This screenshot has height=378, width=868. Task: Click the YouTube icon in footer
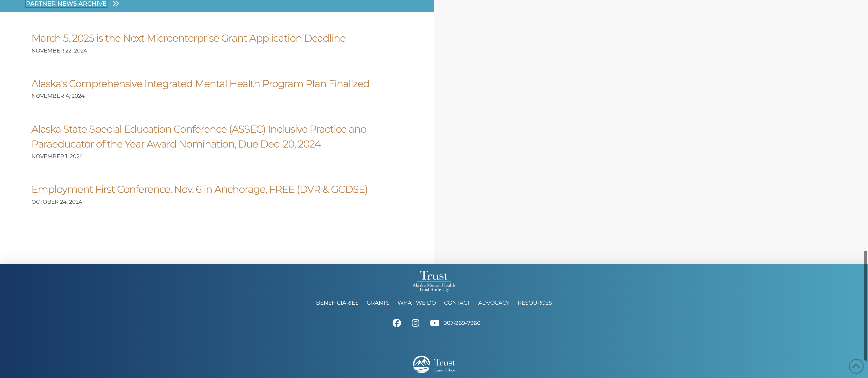pyautogui.click(x=434, y=323)
